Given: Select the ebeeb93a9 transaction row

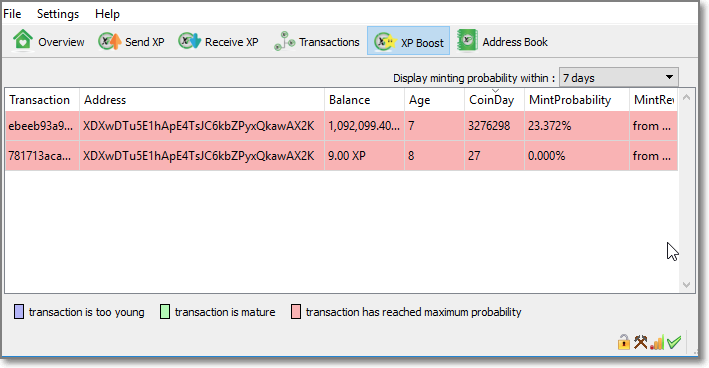Looking at the screenshot, I should tap(341, 126).
